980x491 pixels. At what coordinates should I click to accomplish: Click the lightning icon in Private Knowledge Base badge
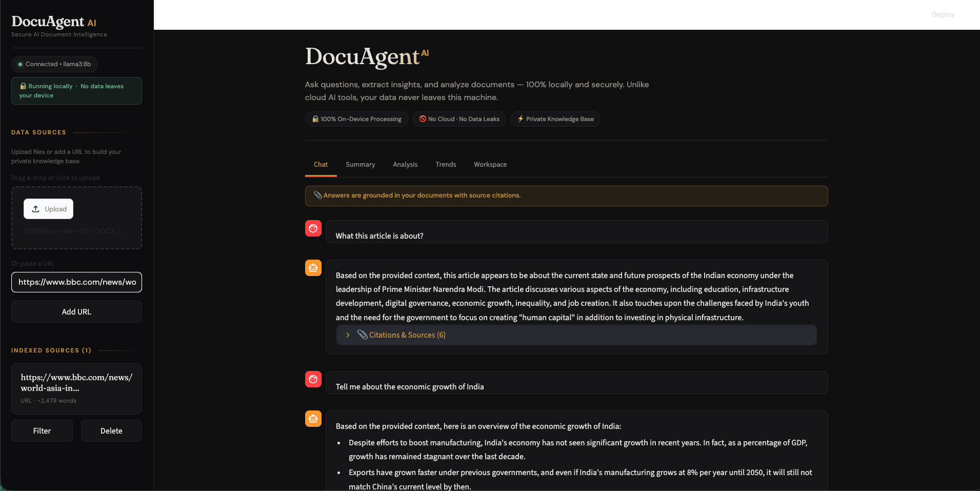tap(521, 119)
